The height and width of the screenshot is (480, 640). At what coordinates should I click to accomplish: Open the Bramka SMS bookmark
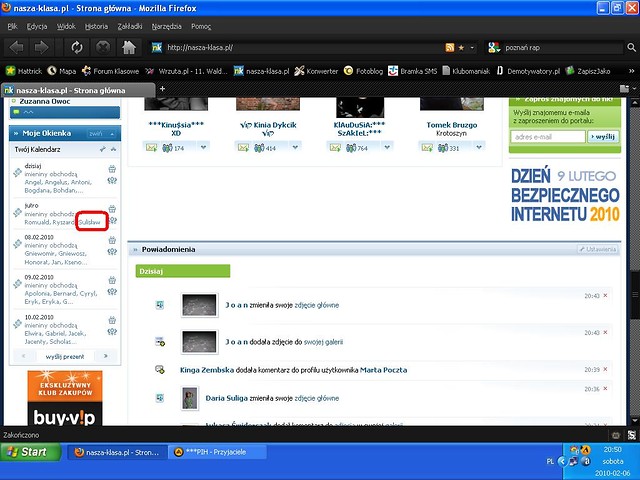pos(412,71)
